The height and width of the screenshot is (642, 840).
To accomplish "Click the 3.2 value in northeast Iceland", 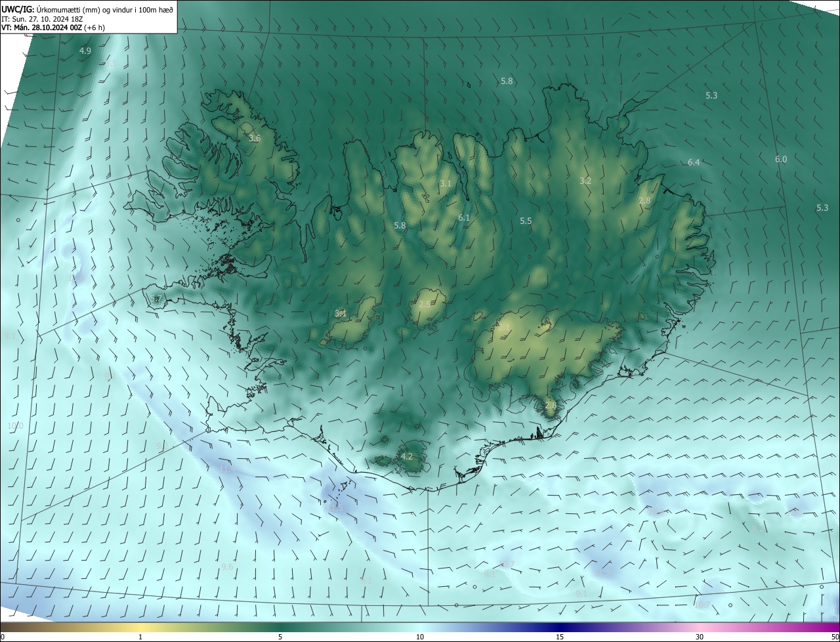I will [585, 181].
